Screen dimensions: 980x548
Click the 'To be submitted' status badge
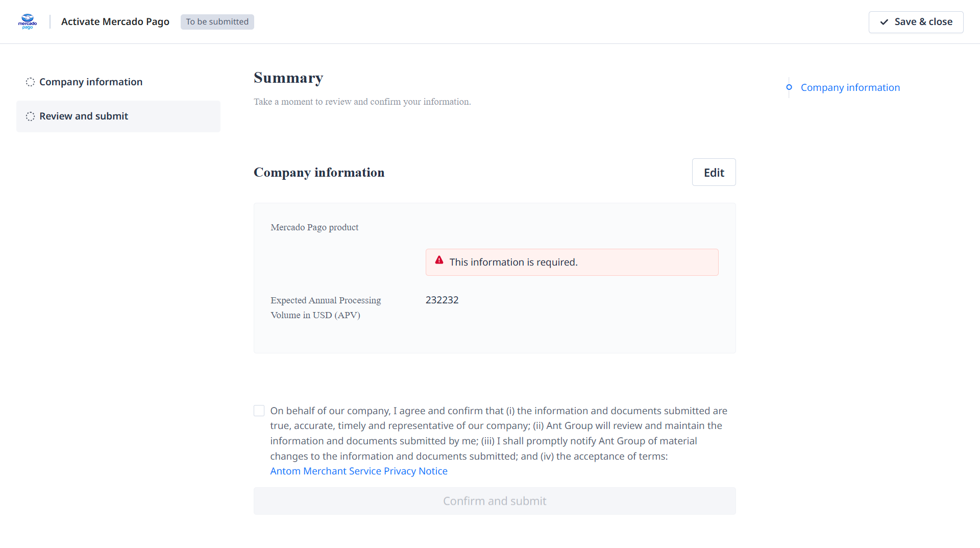(217, 22)
